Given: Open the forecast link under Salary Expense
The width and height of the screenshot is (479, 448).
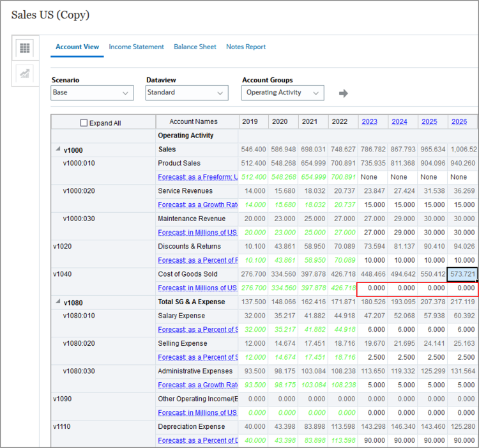Looking at the screenshot, I should pos(197,329).
